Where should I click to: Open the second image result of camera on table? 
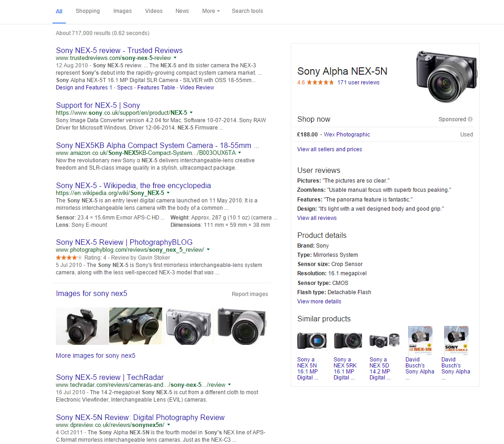point(135,326)
